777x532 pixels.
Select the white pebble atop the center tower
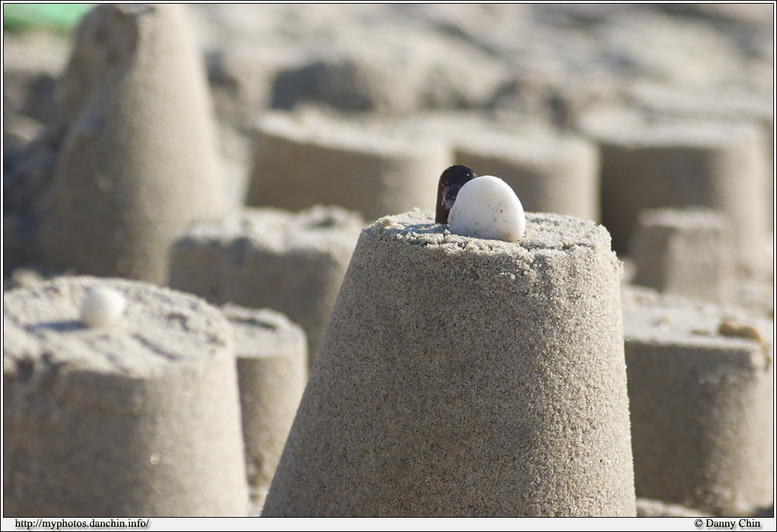(486, 209)
